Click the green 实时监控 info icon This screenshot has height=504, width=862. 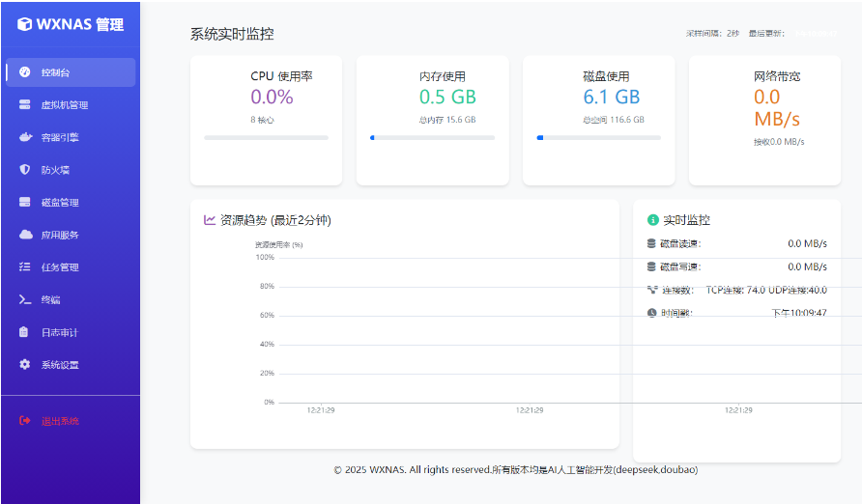652,219
